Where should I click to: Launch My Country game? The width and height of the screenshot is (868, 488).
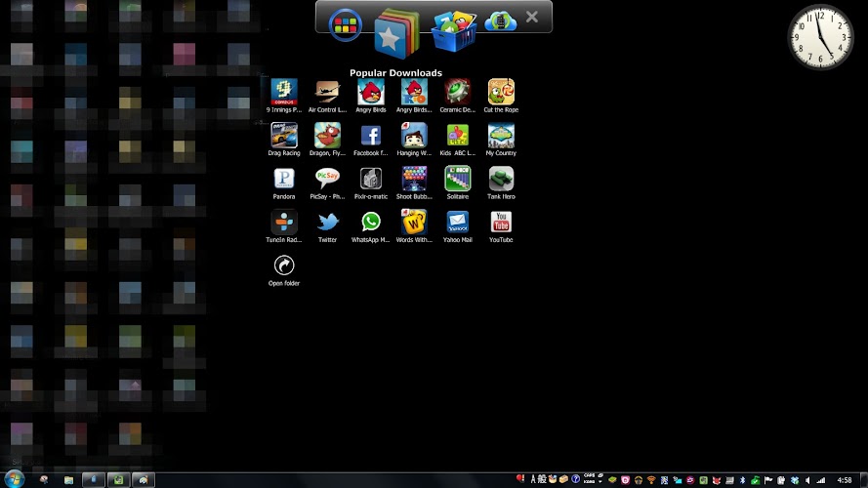click(501, 139)
